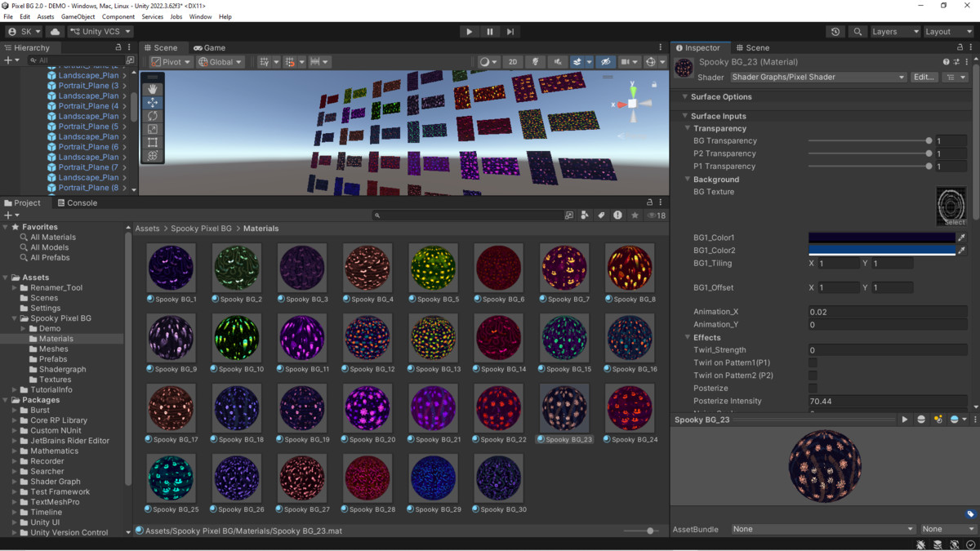Adjust the BG Transparency slider
The height and width of the screenshot is (551, 980).
pos(869,141)
